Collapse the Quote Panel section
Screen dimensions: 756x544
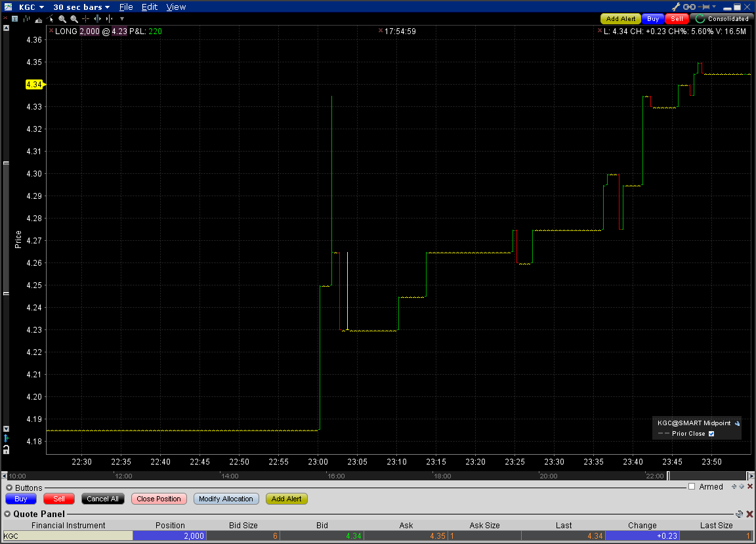[x=7, y=514]
